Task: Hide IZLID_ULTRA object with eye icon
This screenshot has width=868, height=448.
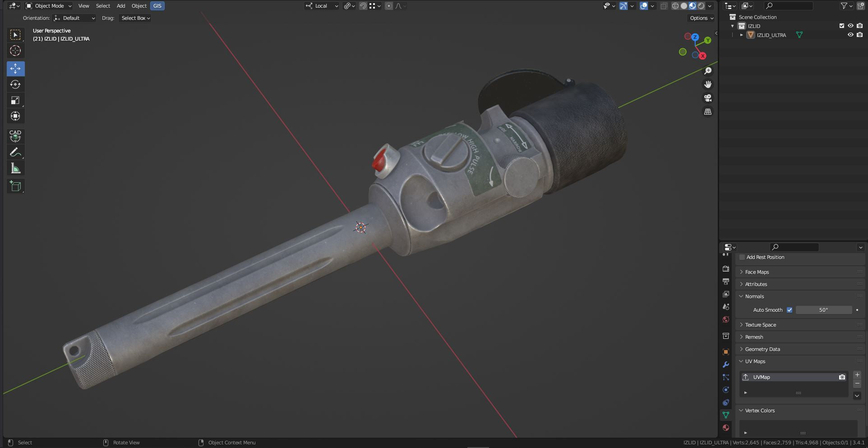Action: (850, 35)
